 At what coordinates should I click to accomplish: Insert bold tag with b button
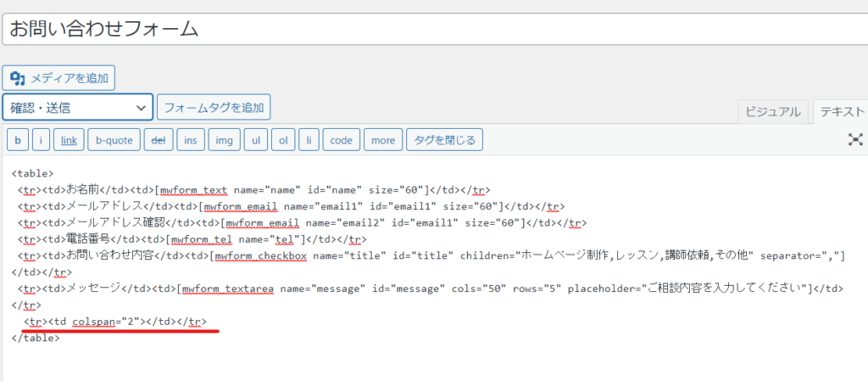(18, 140)
